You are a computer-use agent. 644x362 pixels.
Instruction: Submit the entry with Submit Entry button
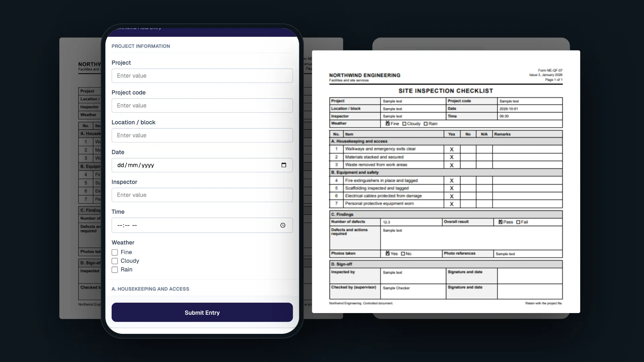pos(202,312)
